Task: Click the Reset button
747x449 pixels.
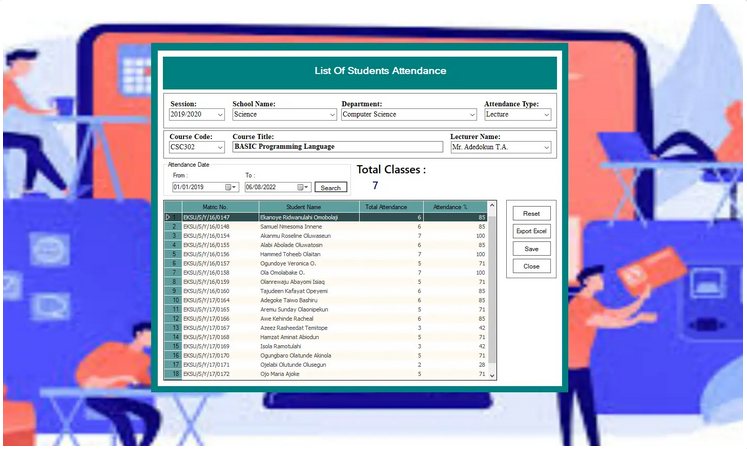Action: coord(531,213)
